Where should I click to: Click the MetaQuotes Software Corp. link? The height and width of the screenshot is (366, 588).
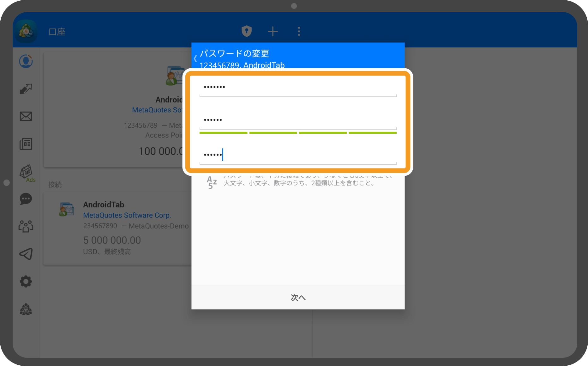point(127,215)
